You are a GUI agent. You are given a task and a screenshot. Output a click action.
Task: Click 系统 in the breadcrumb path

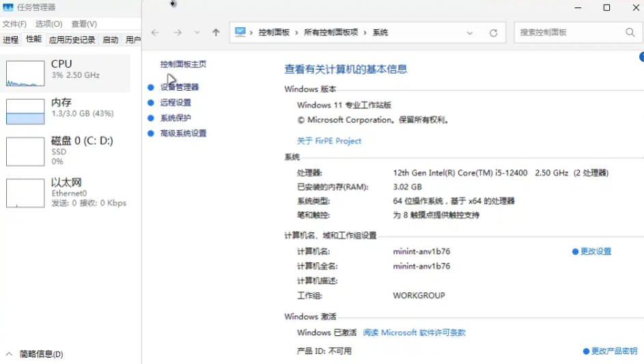pos(380,33)
